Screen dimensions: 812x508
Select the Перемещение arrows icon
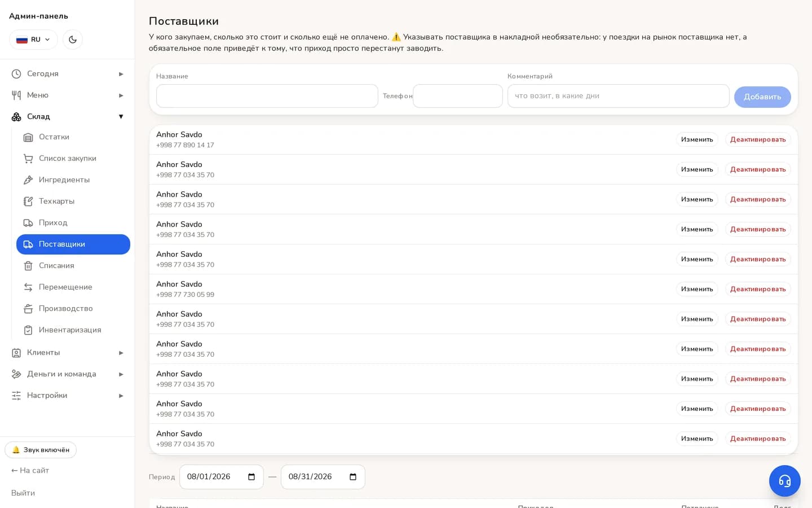[x=28, y=287]
